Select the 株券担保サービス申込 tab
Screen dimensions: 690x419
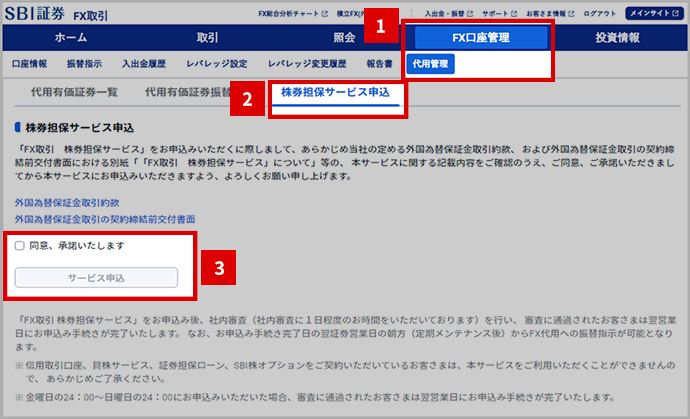tap(335, 92)
